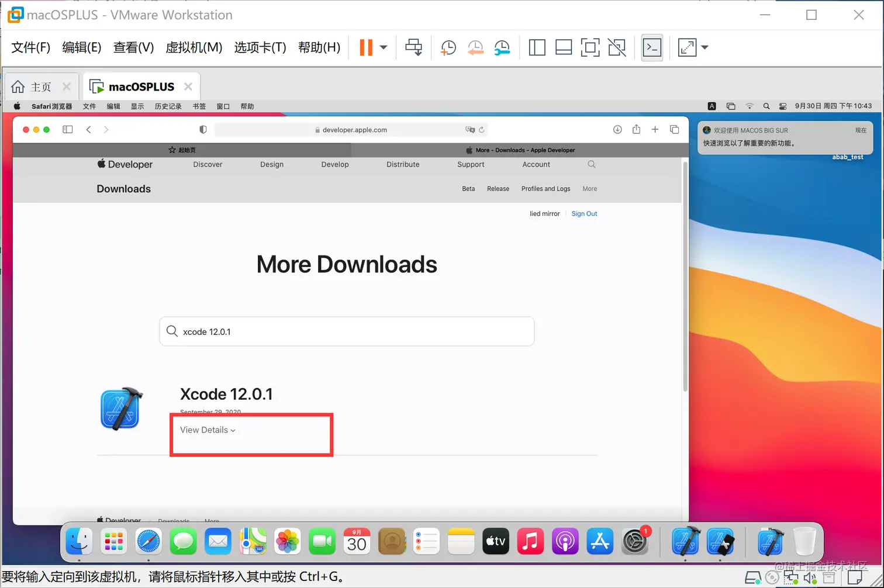
Task: Open Finder from the Dock
Action: [x=79, y=541]
